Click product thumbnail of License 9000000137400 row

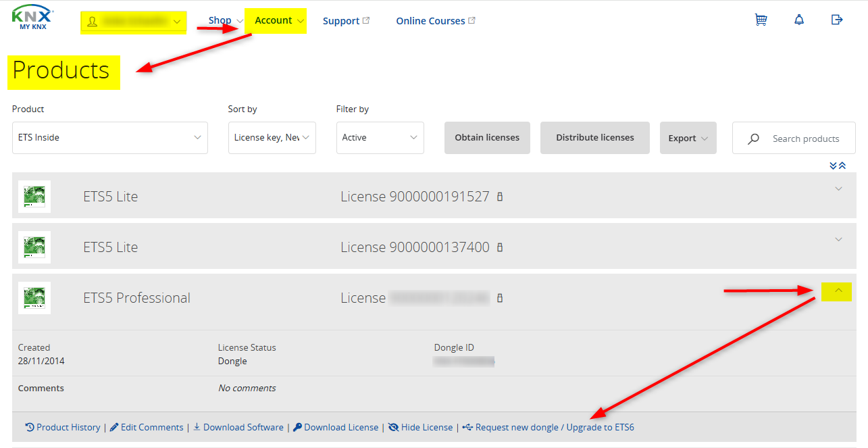[34, 247]
